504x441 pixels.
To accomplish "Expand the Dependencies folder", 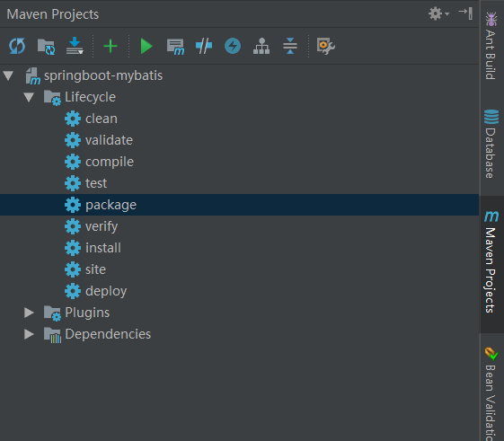I will pyautogui.click(x=29, y=334).
